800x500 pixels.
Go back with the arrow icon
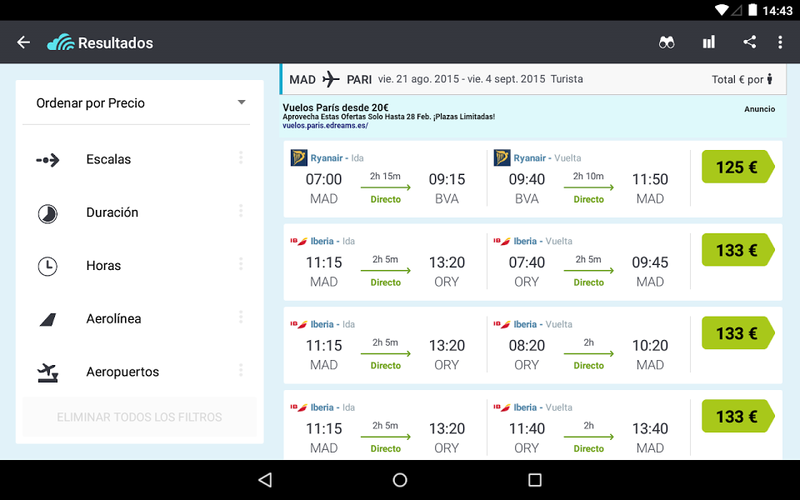[23, 42]
